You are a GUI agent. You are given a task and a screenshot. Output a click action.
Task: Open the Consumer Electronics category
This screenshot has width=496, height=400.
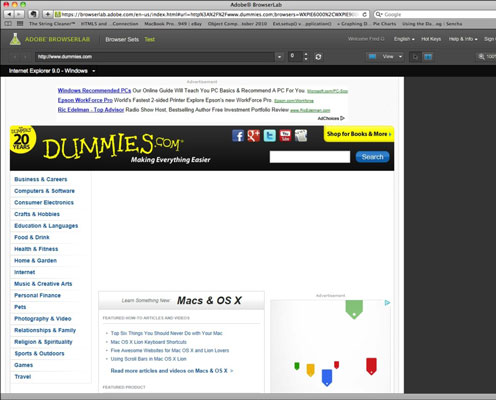(x=44, y=203)
